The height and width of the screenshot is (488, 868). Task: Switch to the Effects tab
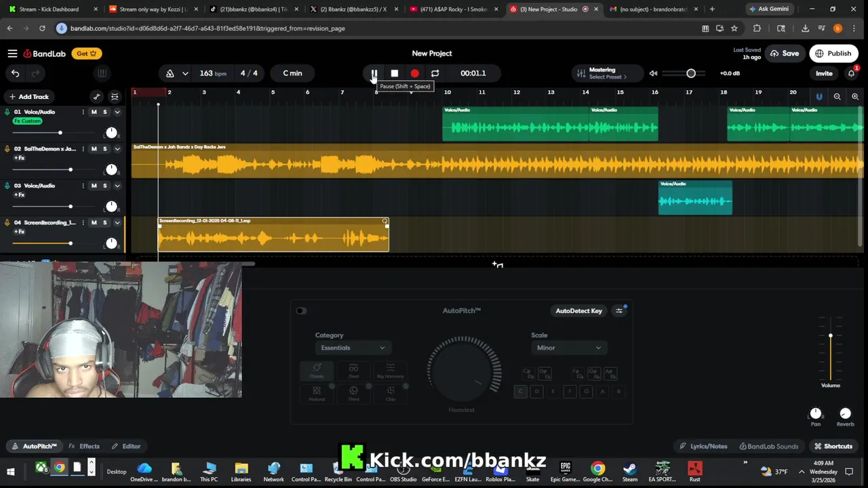click(84, 447)
